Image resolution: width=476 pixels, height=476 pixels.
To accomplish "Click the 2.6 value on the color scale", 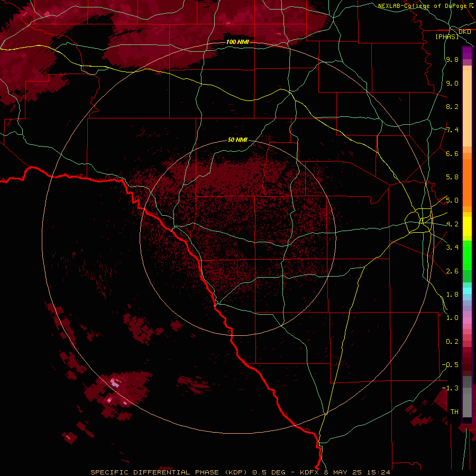I will (x=452, y=271).
